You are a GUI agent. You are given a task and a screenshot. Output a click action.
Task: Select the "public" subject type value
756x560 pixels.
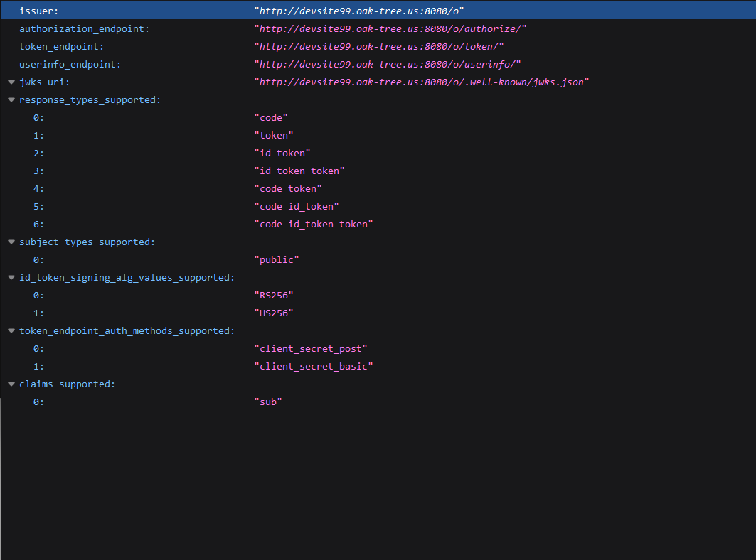click(277, 259)
